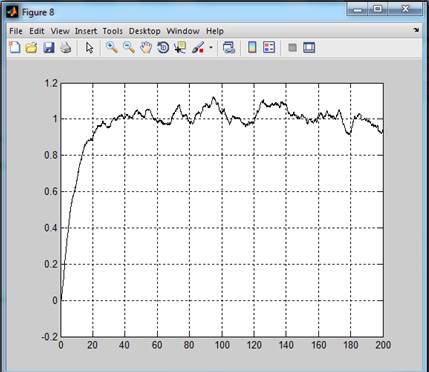Click the y-axis label 0.4
429x372 pixels.
click(51, 228)
